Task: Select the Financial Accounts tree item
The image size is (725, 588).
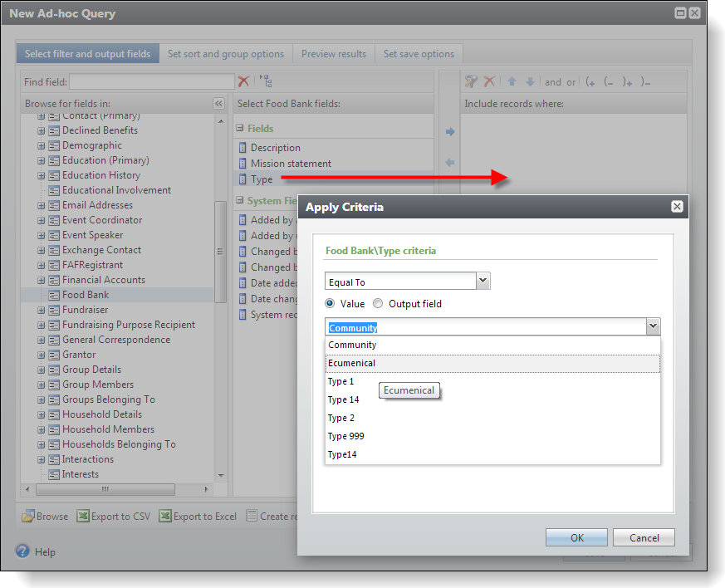Action: 104,280
